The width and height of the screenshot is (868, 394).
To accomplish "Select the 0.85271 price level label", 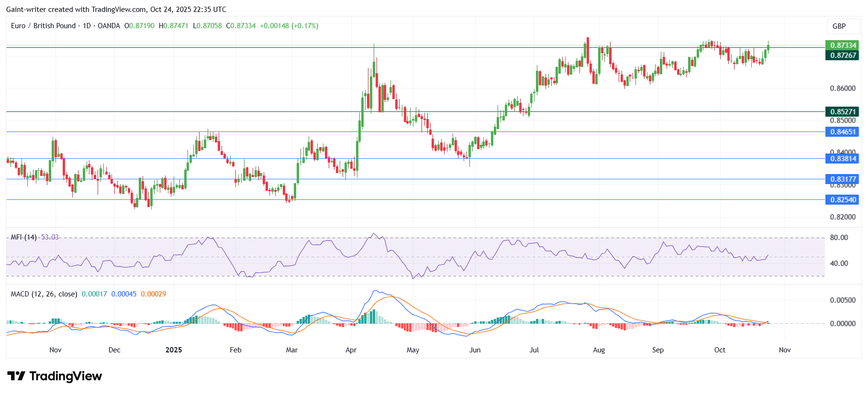I will coord(842,112).
